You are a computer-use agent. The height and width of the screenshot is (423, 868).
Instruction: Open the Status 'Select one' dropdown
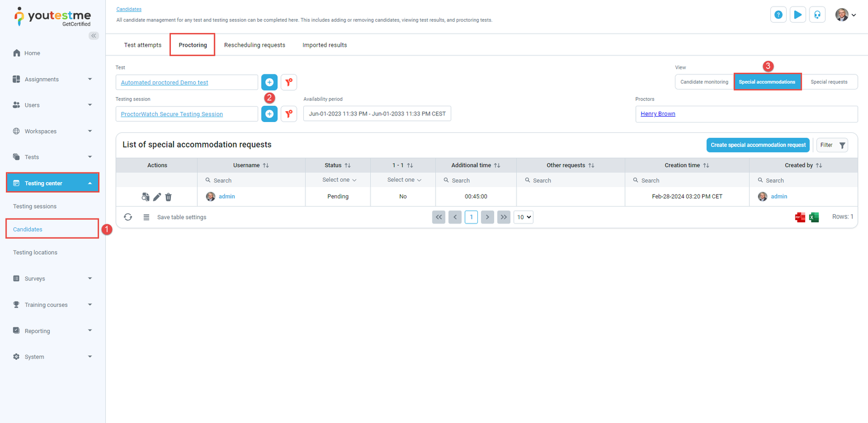point(339,180)
